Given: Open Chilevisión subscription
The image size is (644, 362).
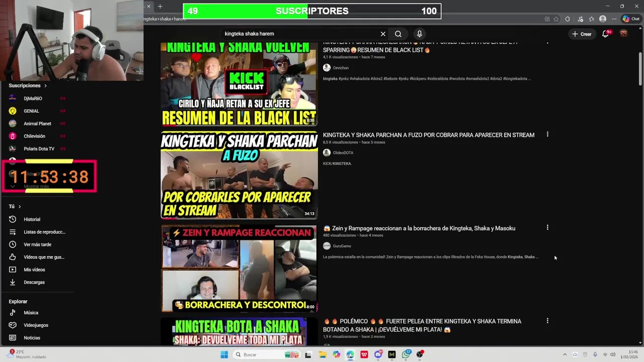Looking at the screenshot, I should (x=38, y=136).
